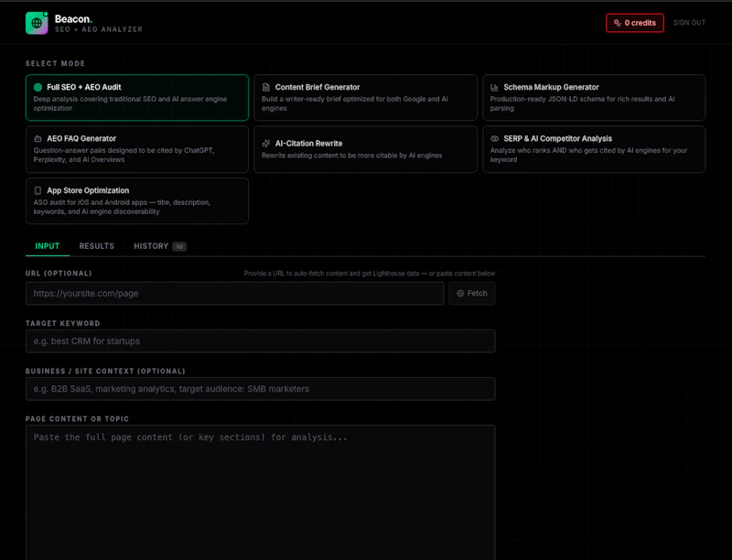Click the Content Brief Generator document icon

265,87
